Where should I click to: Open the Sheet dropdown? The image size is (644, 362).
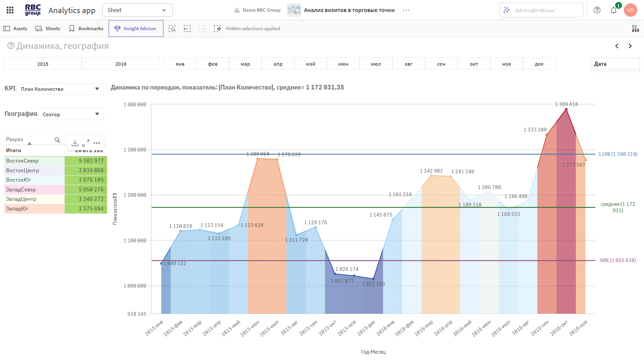138,10
